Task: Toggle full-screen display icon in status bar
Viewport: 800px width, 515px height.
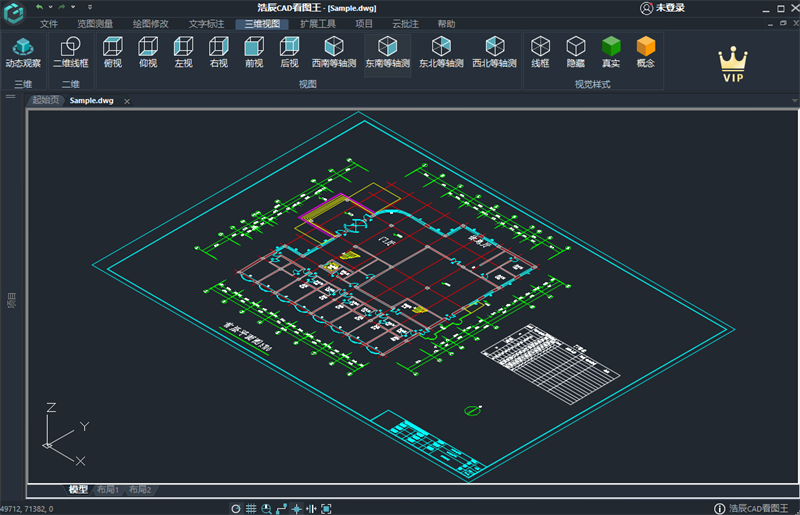Action: [x=326, y=508]
